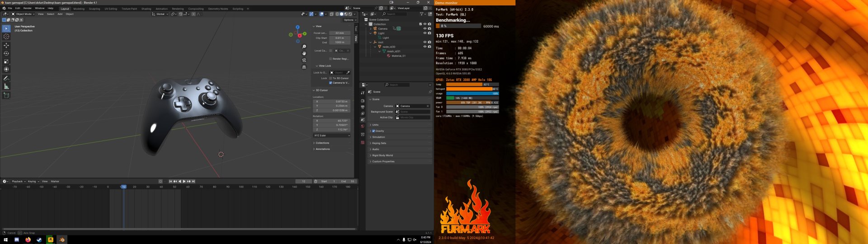Viewport: 868px width, 244px height.
Task: Click the Lock to Object eyedropper icon
Action: (348, 72)
